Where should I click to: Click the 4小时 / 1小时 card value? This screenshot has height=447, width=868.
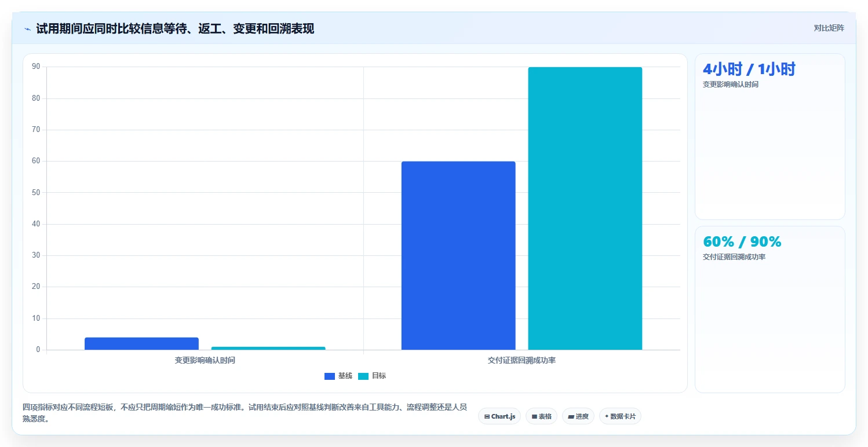tap(749, 69)
